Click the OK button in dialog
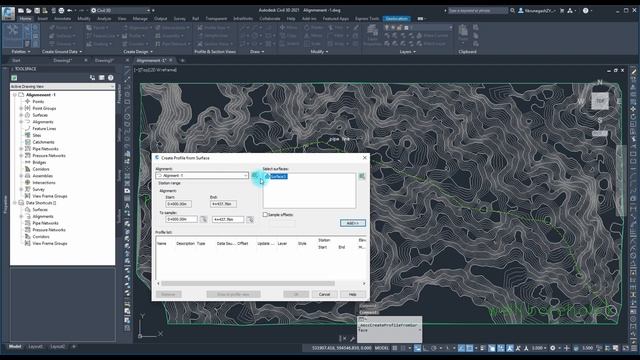 296,294
